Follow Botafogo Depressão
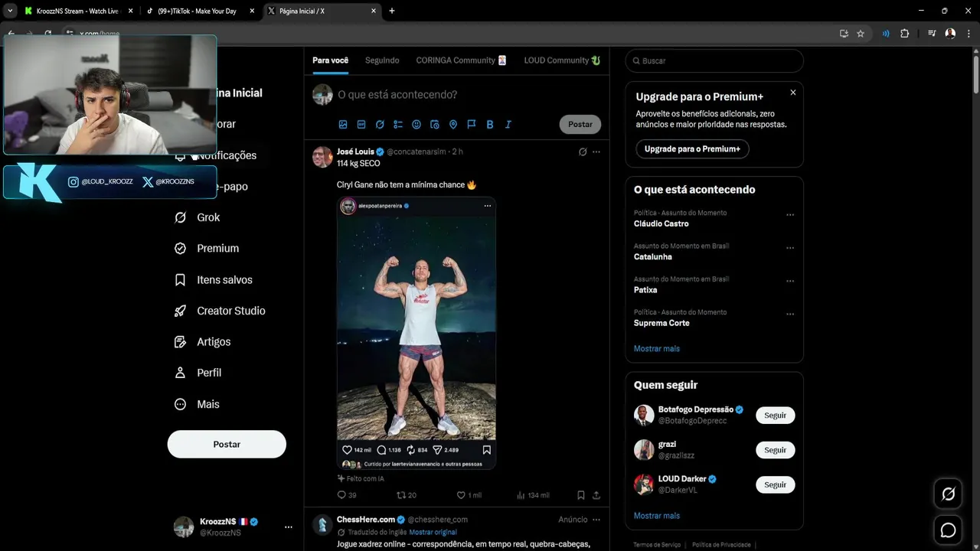The height and width of the screenshot is (551, 980). (776, 416)
